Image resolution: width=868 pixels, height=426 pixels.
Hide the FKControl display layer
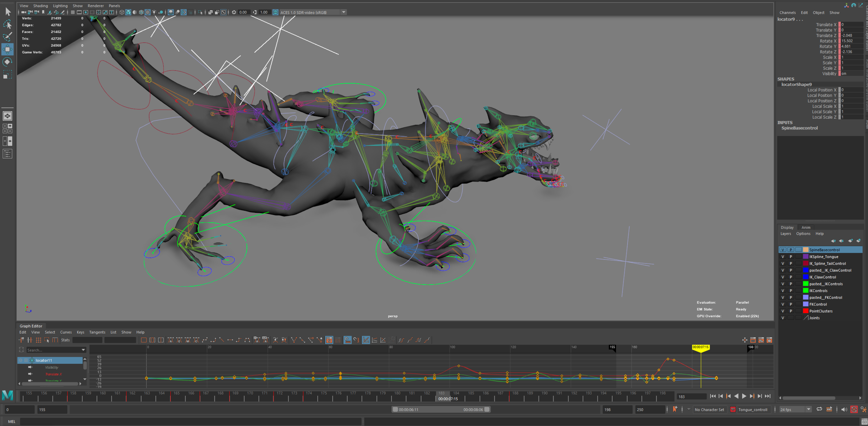(783, 304)
